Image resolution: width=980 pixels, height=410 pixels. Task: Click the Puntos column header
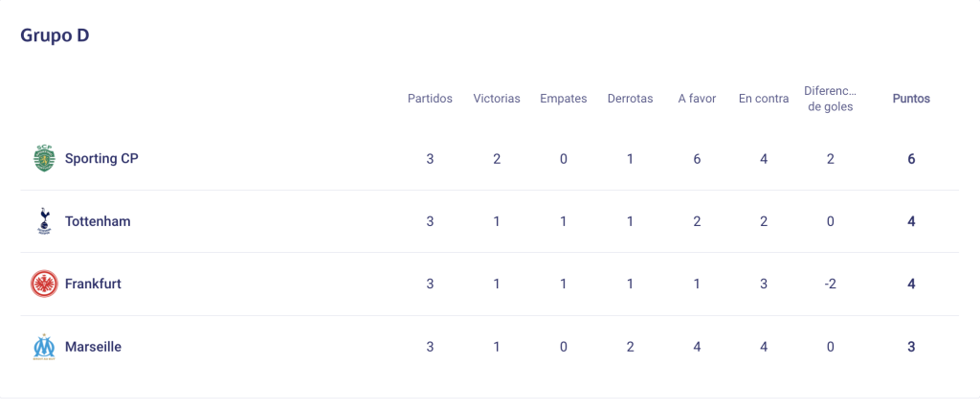click(911, 99)
